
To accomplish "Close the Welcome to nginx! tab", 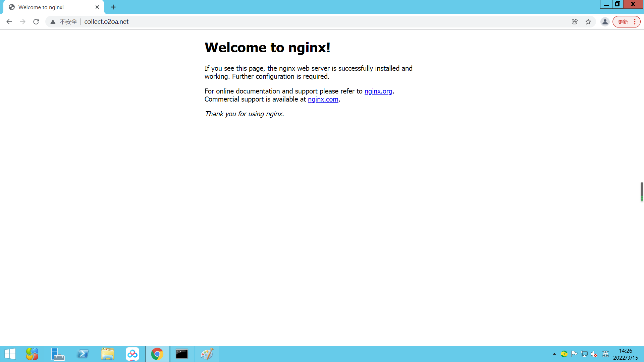I will pyautogui.click(x=97, y=7).
